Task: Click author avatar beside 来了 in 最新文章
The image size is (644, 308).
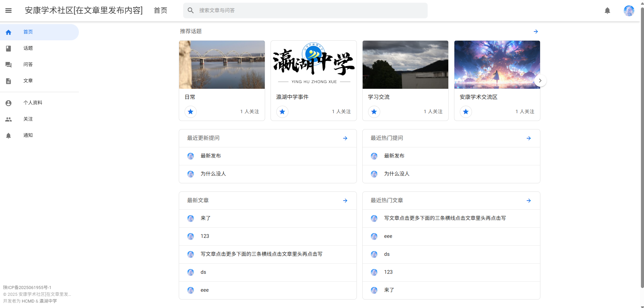Action: click(191, 219)
